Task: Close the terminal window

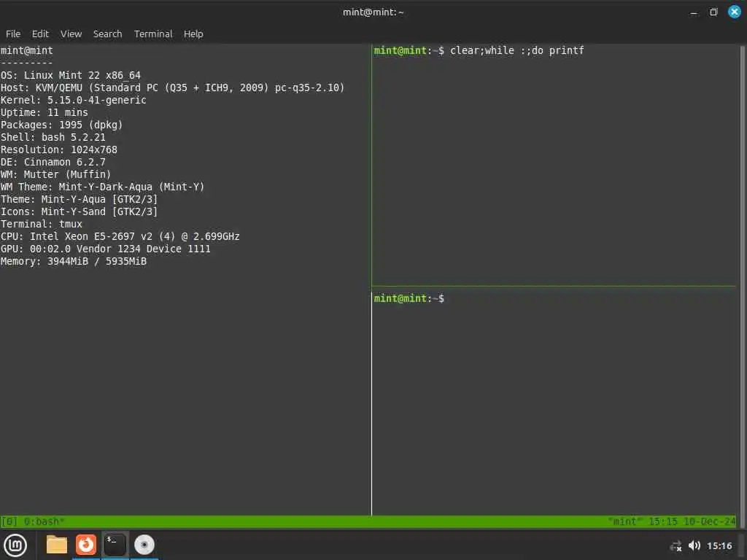Action: point(735,12)
